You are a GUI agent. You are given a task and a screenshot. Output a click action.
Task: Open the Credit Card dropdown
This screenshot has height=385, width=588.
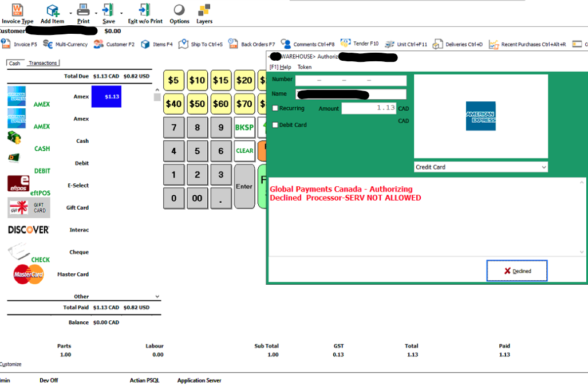click(x=481, y=167)
